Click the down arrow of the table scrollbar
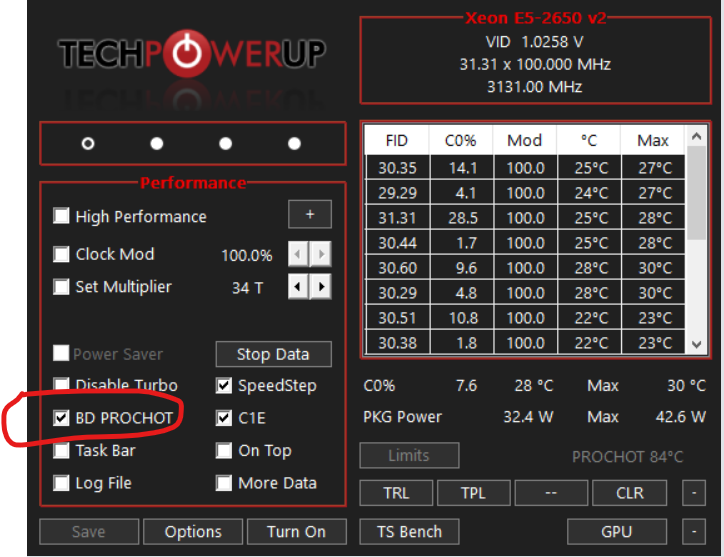Image resolution: width=724 pixels, height=557 pixels. 697,344
